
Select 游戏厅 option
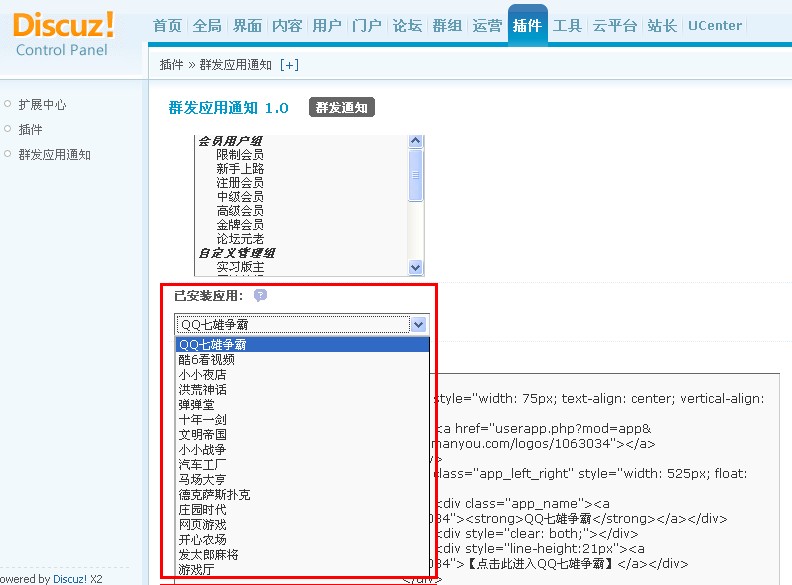(x=302, y=569)
